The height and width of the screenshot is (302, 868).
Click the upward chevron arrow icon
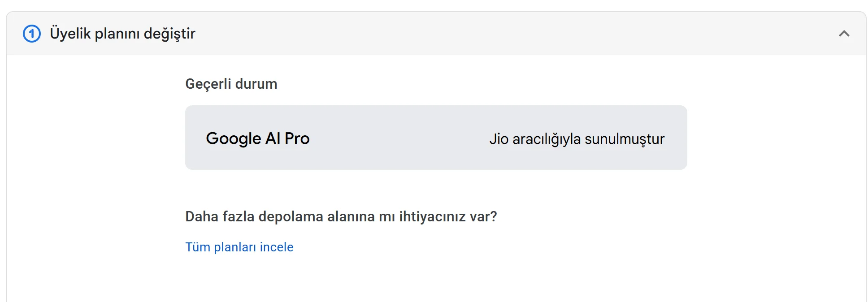click(844, 34)
